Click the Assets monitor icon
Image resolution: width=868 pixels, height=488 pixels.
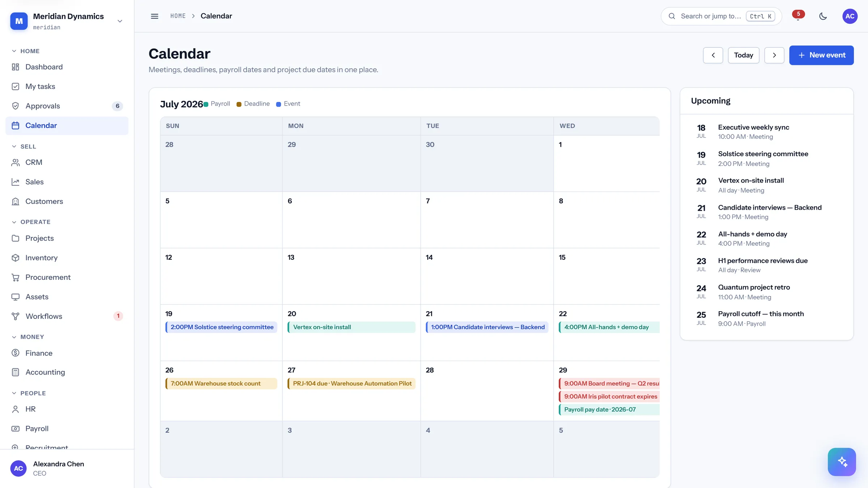coord(15,297)
